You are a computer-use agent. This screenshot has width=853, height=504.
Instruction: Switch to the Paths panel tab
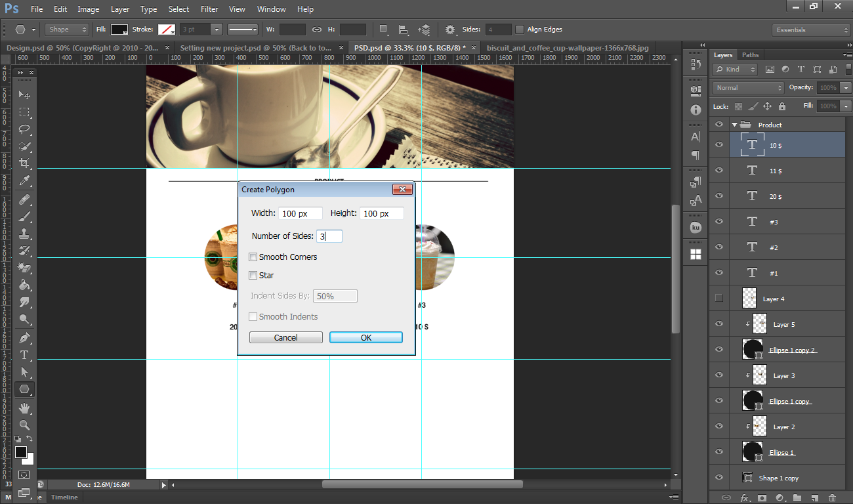(750, 54)
